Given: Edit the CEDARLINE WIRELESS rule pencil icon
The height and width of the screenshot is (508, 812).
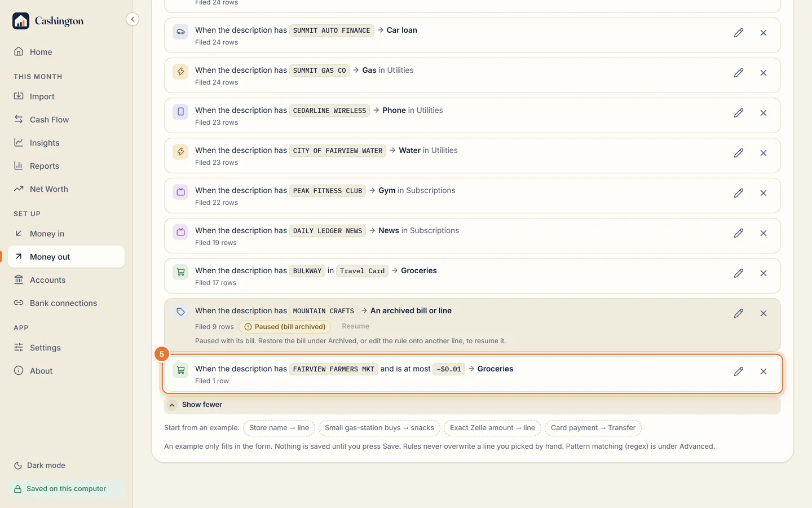Looking at the screenshot, I should coord(739,113).
